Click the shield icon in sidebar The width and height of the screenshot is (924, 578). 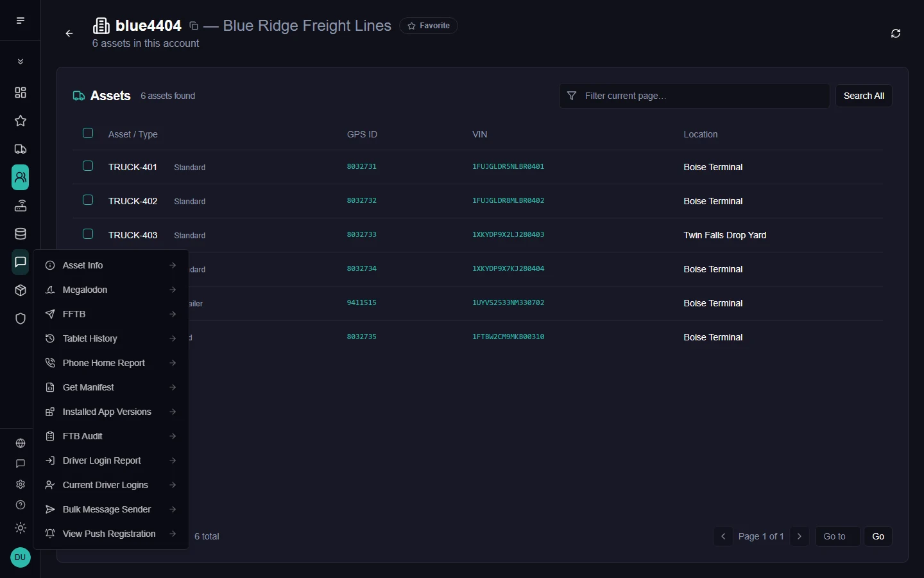click(21, 319)
